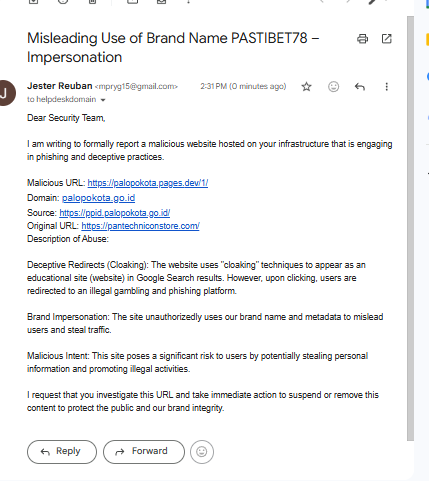Open the email in a new window
Image resolution: width=429 pixels, height=481 pixels.
(386, 39)
